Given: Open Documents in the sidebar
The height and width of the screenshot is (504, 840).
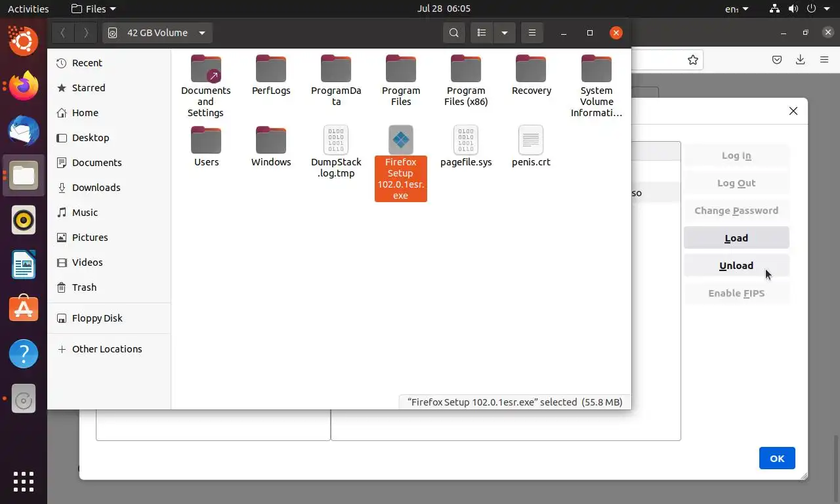Looking at the screenshot, I should coord(109,163).
